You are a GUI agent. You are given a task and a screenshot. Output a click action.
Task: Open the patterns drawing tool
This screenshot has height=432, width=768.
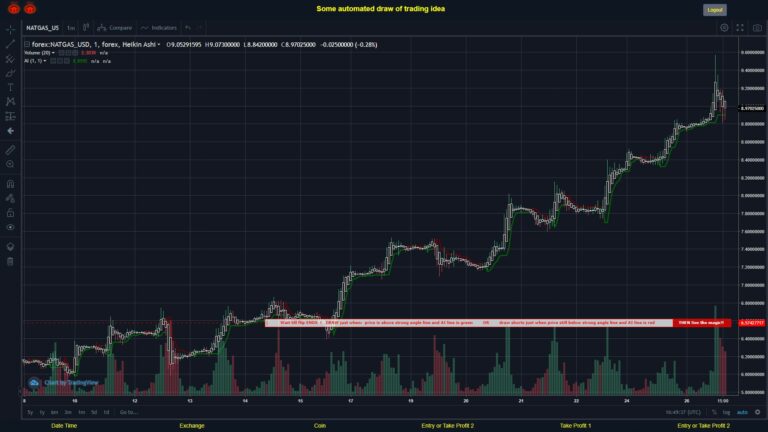coord(10,102)
